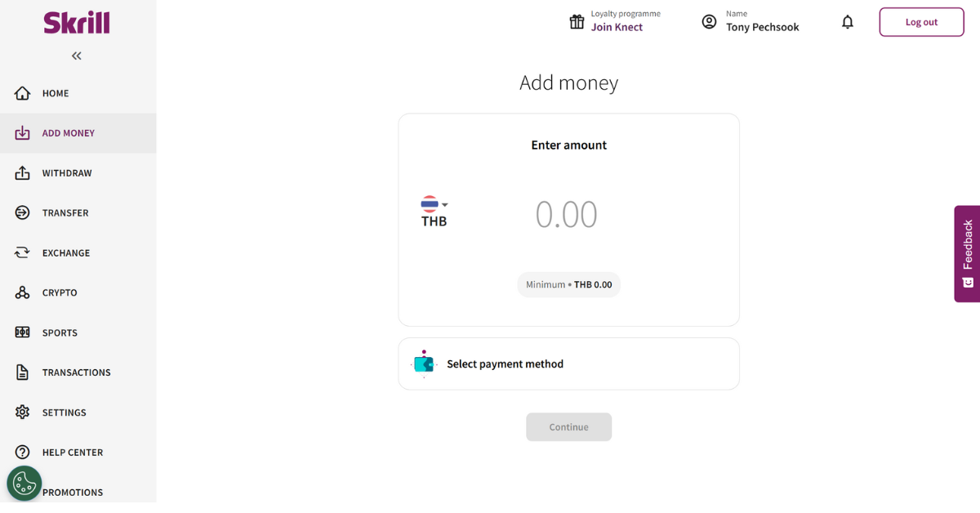Open notifications bell icon

(x=848, y=22)
